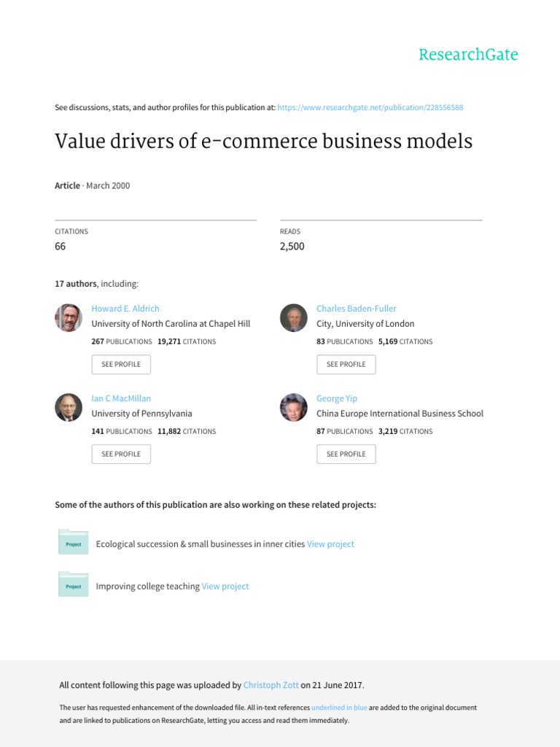Click Charles Baden-Fuller's profile photo
The width and height of the screenshot is (560, 747).
(294, 317)
